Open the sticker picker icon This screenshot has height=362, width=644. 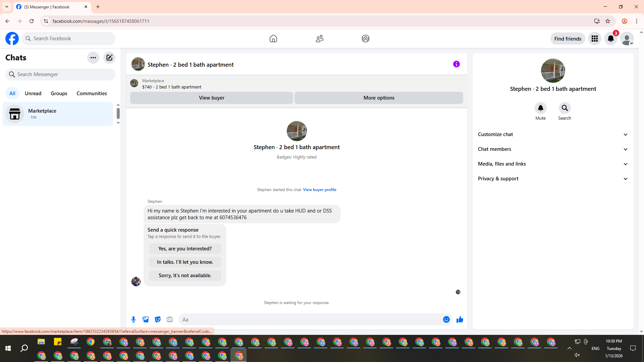click(x=158, y=319)
